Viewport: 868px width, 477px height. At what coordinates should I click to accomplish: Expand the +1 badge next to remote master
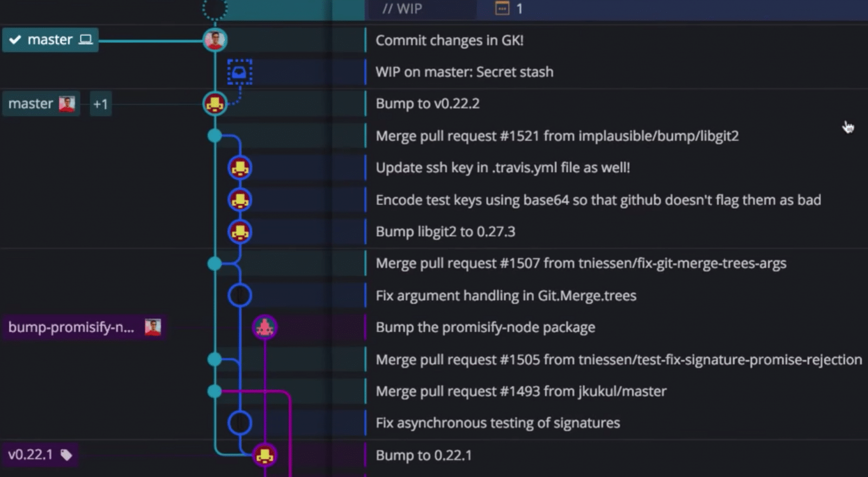(x=100, y=104)
